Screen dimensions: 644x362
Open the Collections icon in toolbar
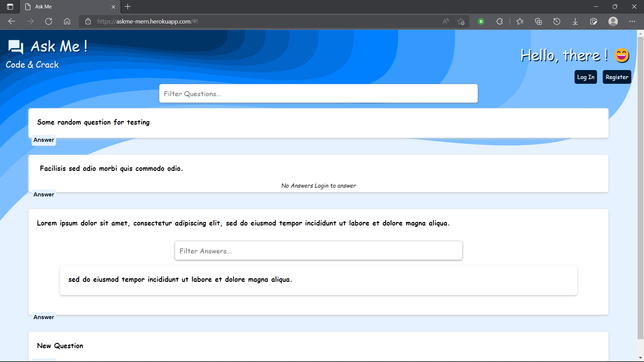538,21
